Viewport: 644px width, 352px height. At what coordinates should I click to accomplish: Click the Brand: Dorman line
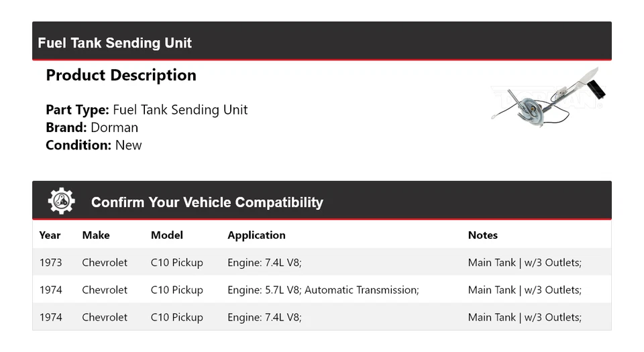(x=92, y=127)
